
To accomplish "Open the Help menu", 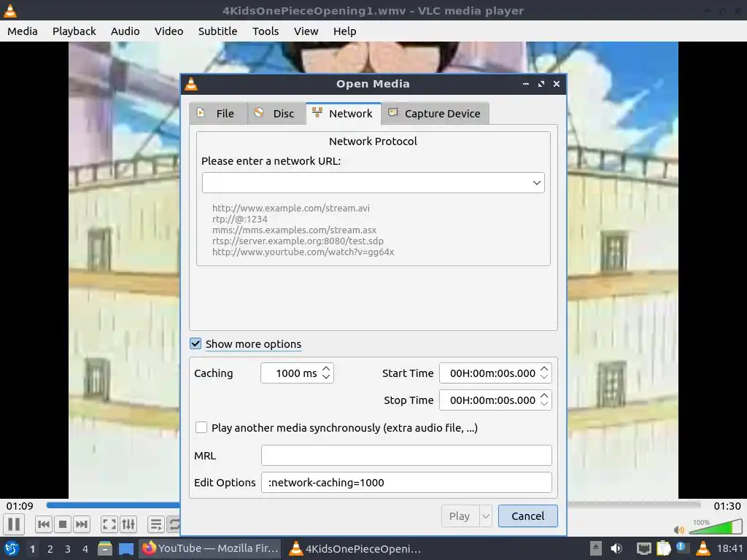I will click(x=345, y=31).
